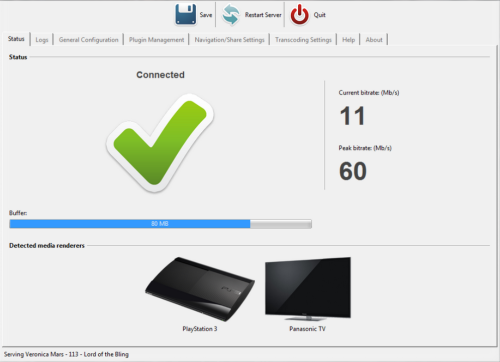
Task: Click the Quit text label
Action: pyautogui.click(x=319, y=15)
